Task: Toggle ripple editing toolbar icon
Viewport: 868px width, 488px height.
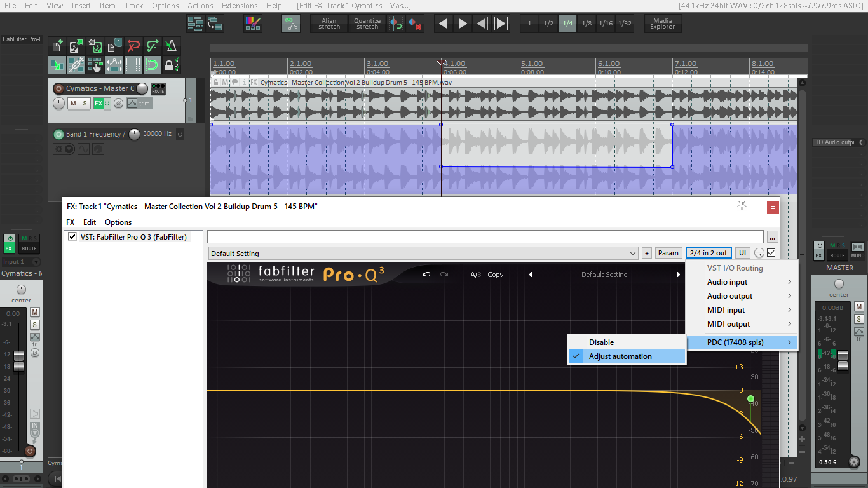Action: 95,65
